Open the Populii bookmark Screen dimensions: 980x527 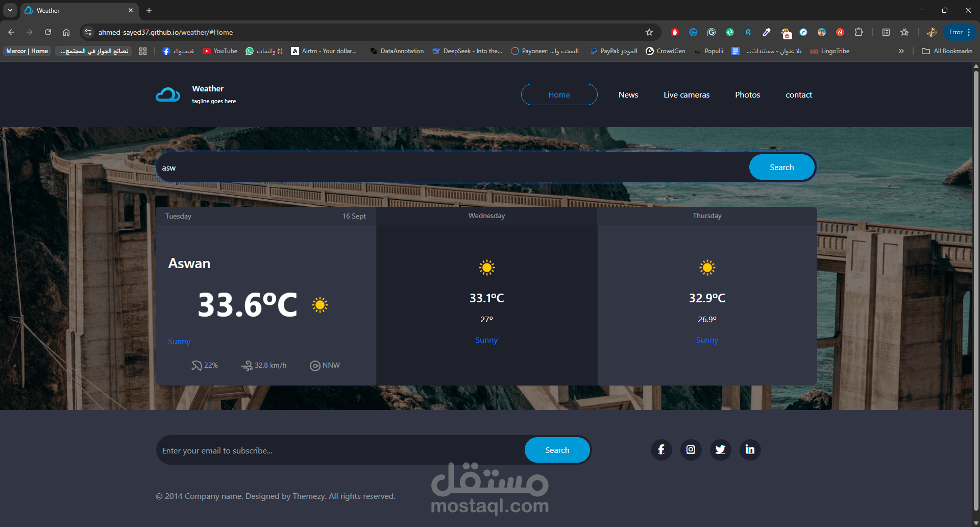point(709,51)
